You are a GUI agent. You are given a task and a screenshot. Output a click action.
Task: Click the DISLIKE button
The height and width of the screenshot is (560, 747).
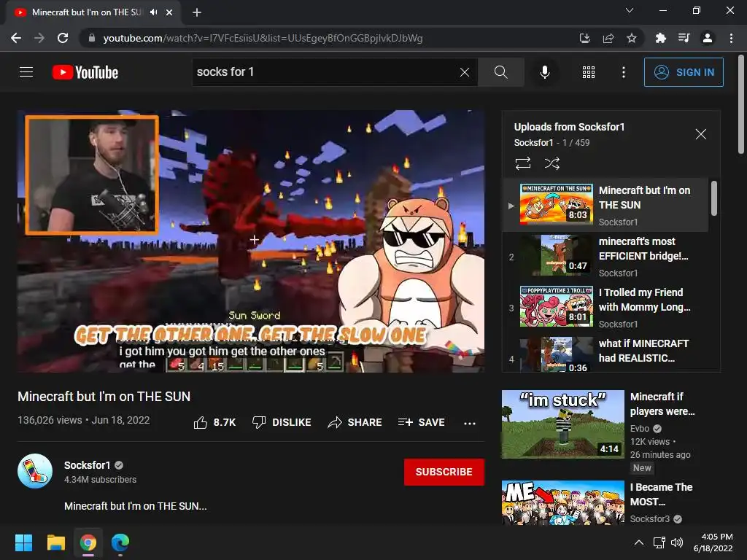(282, 422)
